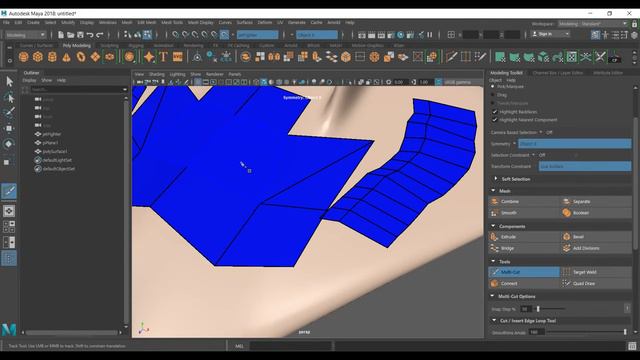Collapse the Mesh section
The image size is (640, 360).
[493, 191]
